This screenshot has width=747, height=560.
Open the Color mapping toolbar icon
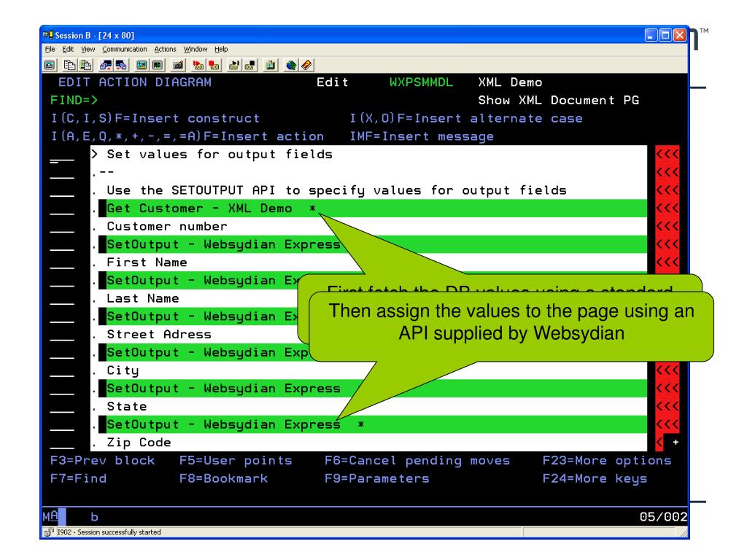158,65
